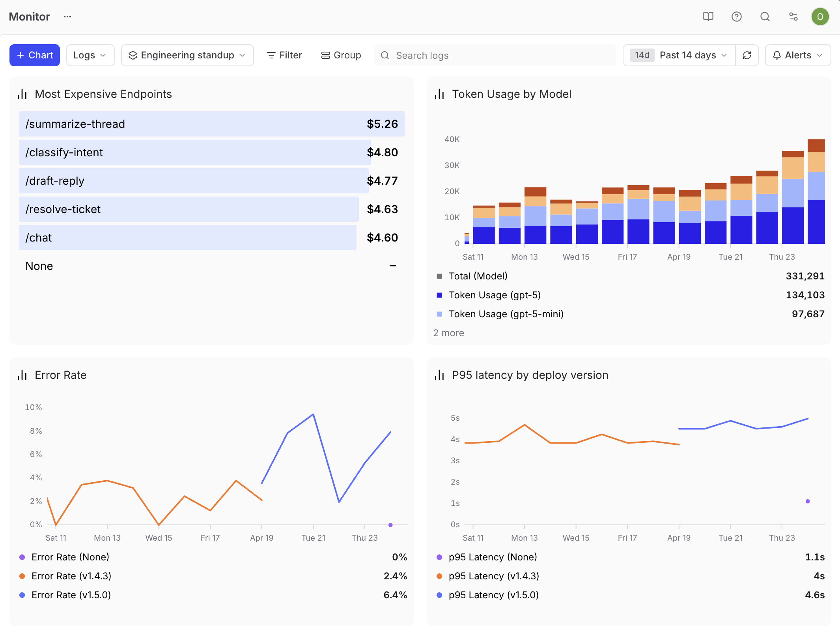
Task: Open the documentation book icon
Action: click(708, 17)
